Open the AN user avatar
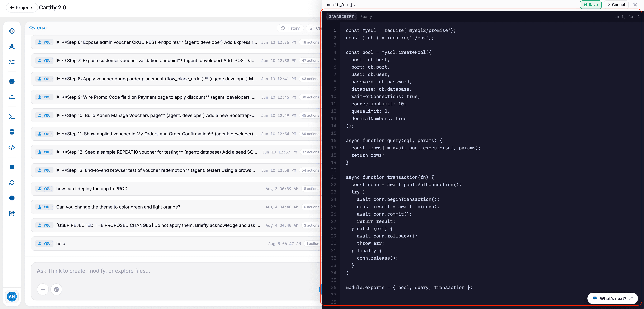Image resolution: width=644 pixels, height=309 pixels. point(12,296)
